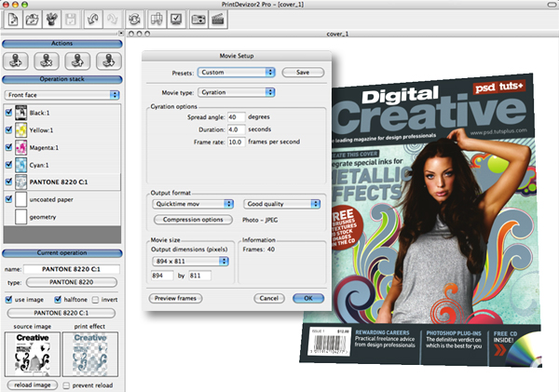Collapse the Operation stack panel header
The height and width of the screenshot is (392, 559).
tap(62, 79)
